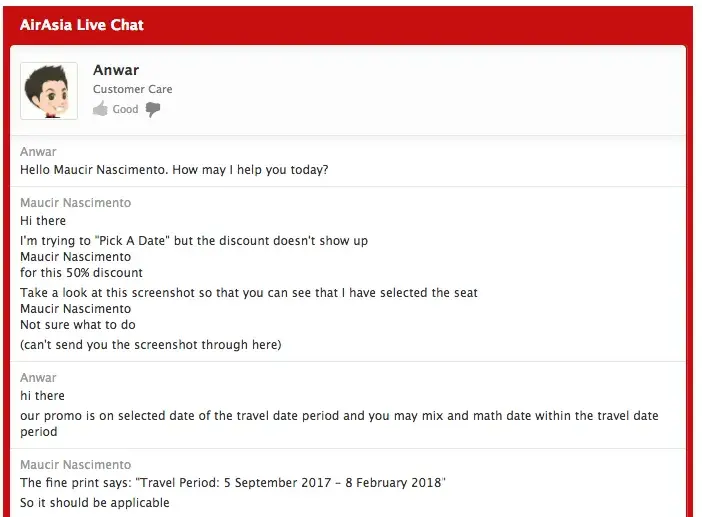
Task: Click the "Pick A Date" discount message
Action: coord(194,241)
